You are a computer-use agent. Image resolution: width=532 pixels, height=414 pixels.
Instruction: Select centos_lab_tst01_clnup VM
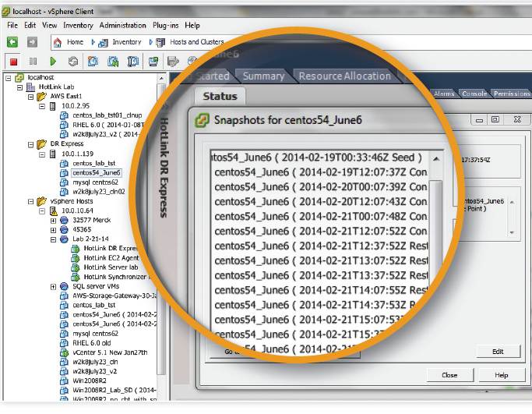pos(107,116)
